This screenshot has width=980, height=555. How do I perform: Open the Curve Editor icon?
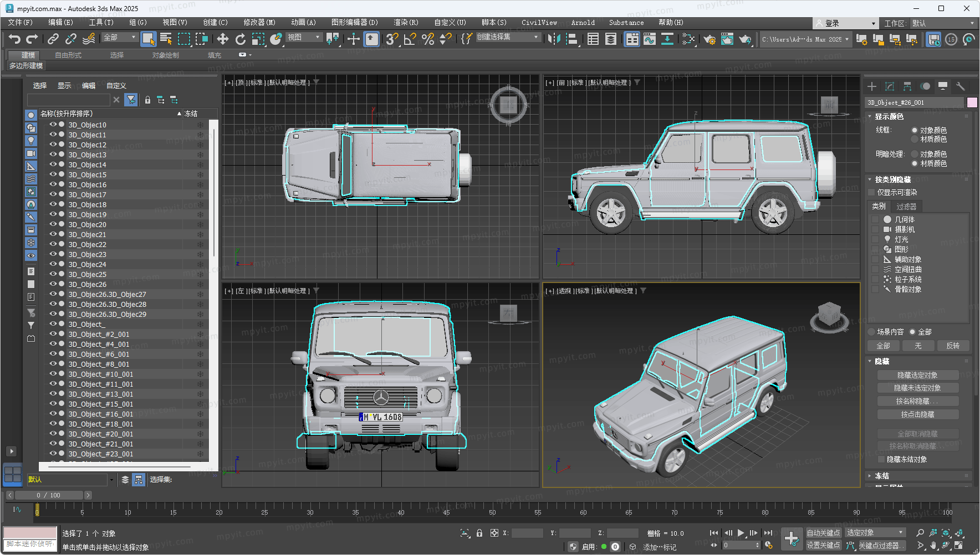coord(650,39)
